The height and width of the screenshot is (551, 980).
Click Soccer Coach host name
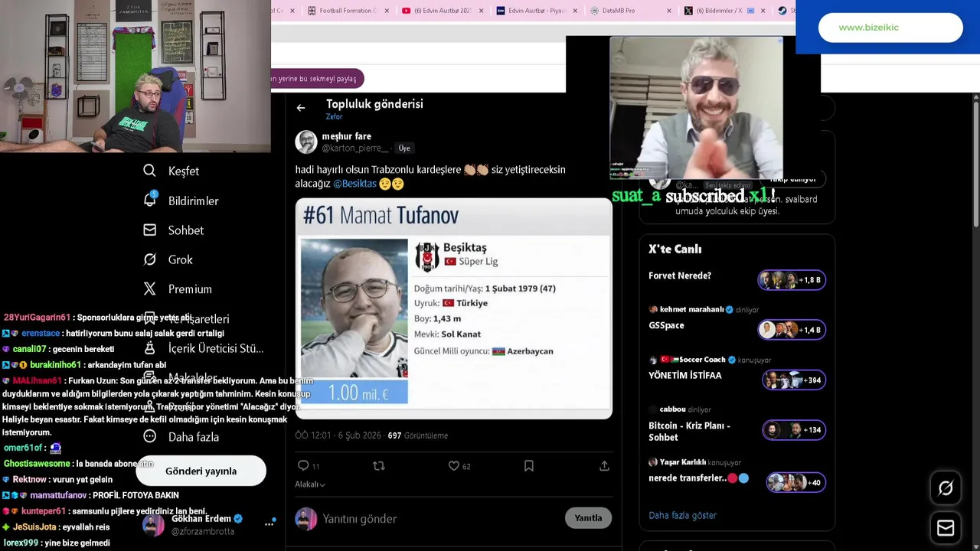point(704,360)
